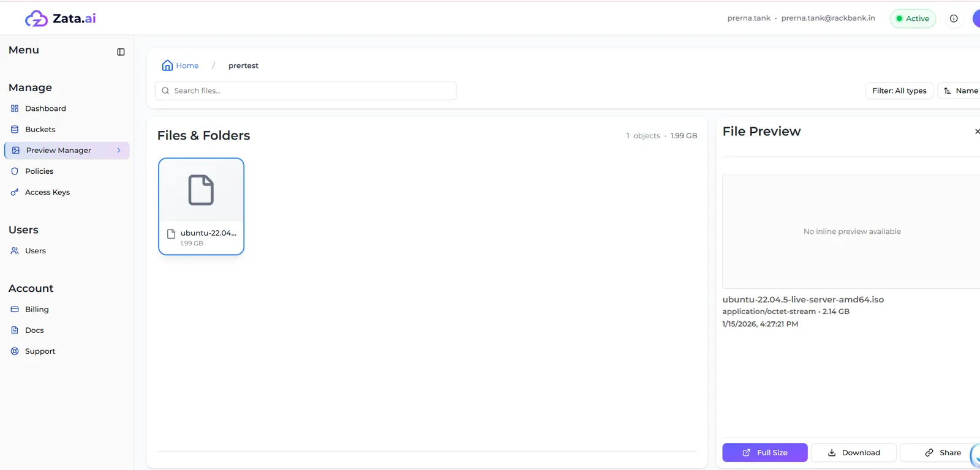Click the Docs document icon
The width and height of the screenshot is (980, 470).
pyautogui.click(x=15, y=330)
